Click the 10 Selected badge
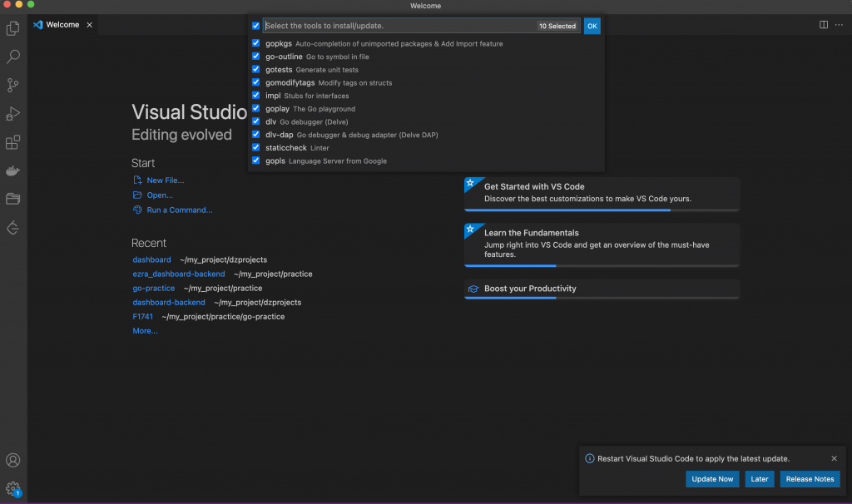 557,26
